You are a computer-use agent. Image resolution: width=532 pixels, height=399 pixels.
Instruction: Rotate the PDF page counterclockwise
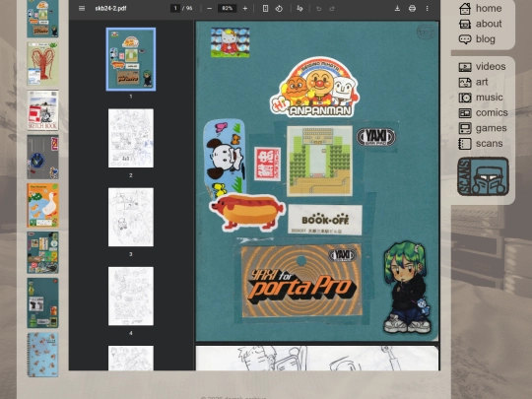(279, 9)
